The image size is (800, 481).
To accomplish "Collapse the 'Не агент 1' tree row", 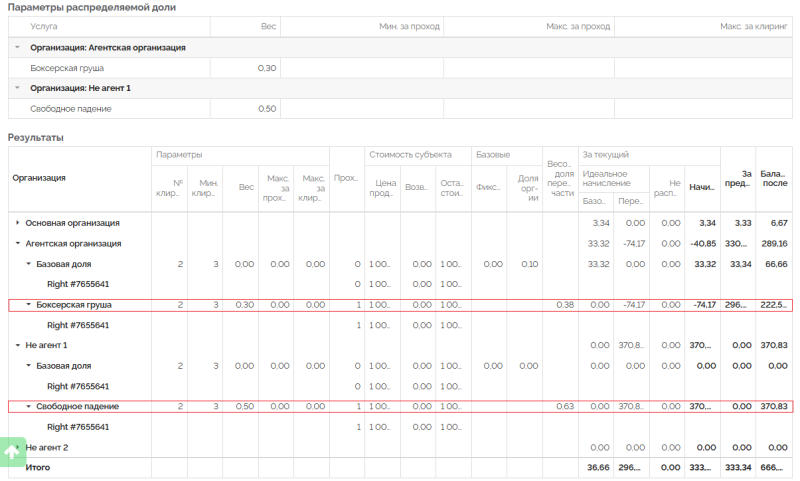I will (17, 345).
